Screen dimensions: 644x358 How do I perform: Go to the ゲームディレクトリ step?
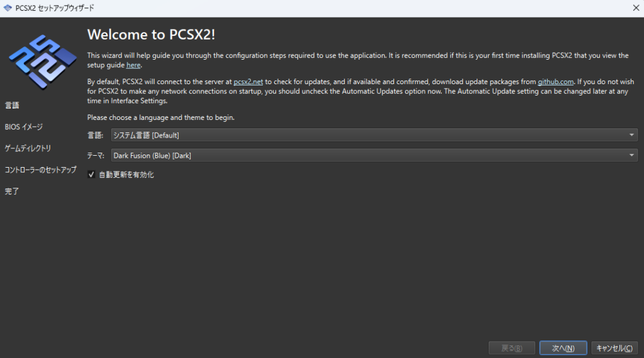(28, 148)
